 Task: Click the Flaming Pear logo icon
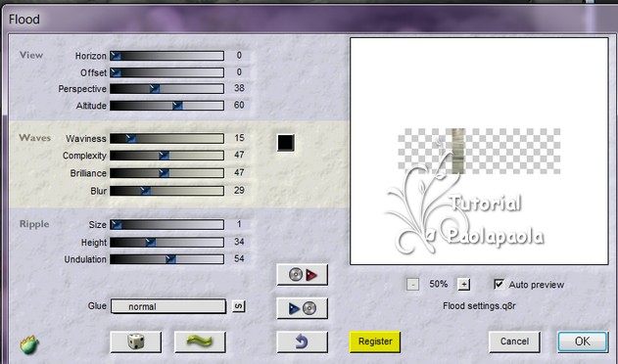(x=29, y=344)
